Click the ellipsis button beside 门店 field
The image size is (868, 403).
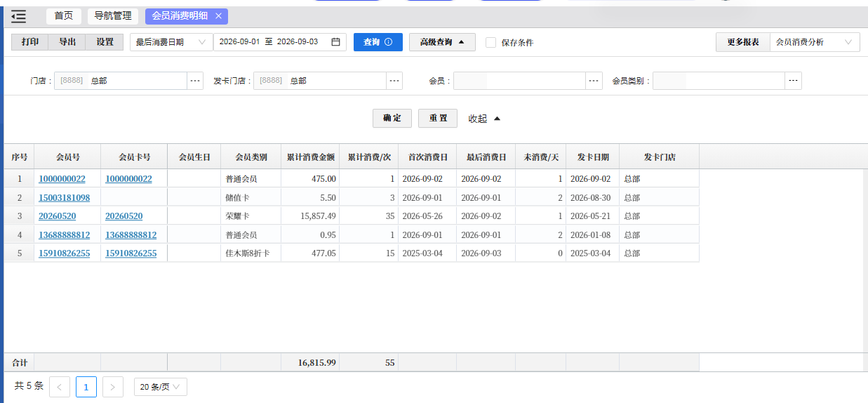pos(194,81)
